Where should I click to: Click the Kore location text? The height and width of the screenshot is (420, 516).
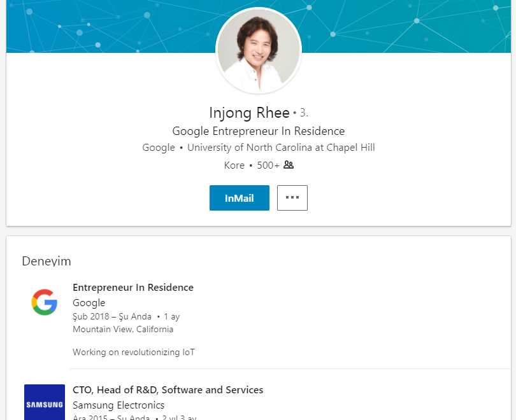coord(234,165)
